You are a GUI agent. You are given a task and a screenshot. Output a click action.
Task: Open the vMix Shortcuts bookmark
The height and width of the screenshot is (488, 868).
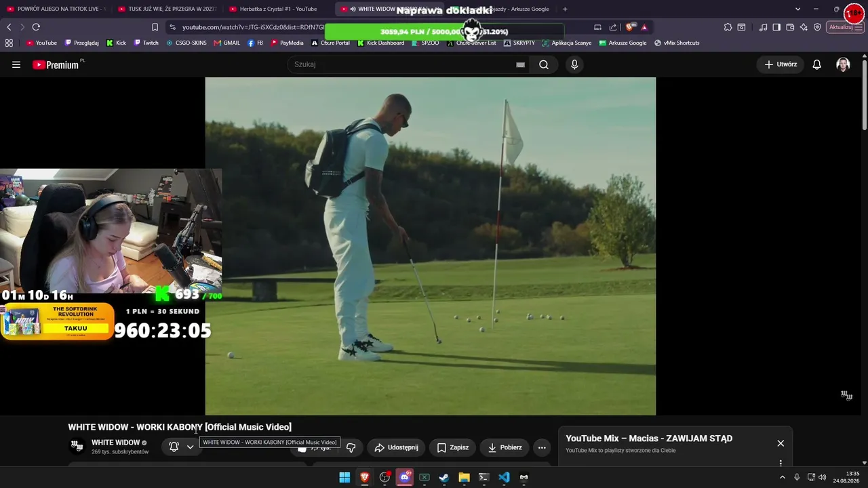(x=677, y=43)
